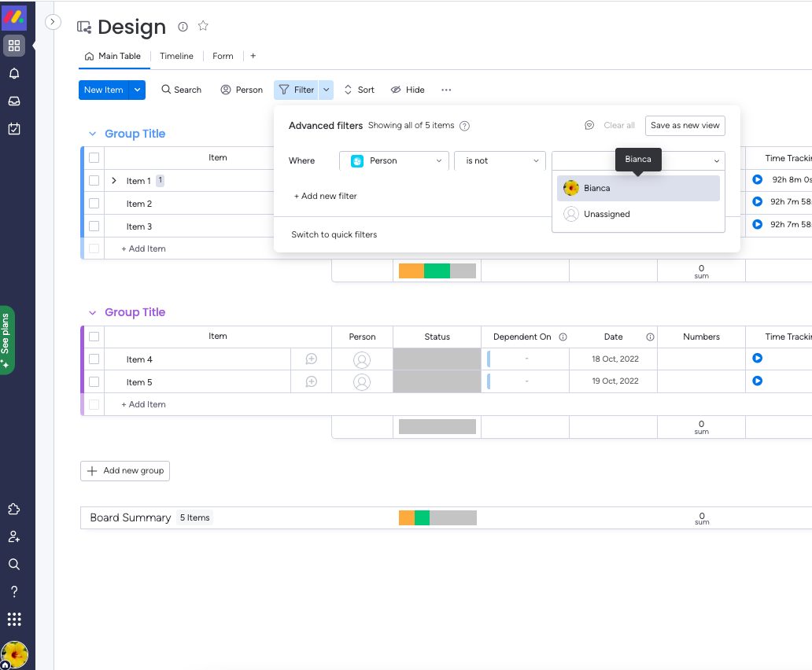Viewport: 812px width, 670px height.
Task: Open the help question mark in sidebar
Action: [14, 591]
